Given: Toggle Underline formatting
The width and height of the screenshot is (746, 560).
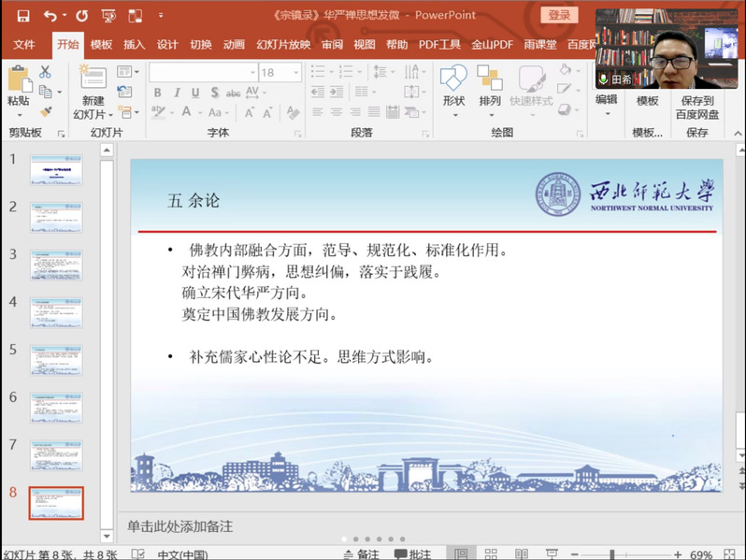Looking at the screenshot, I should tap(196, 93).
